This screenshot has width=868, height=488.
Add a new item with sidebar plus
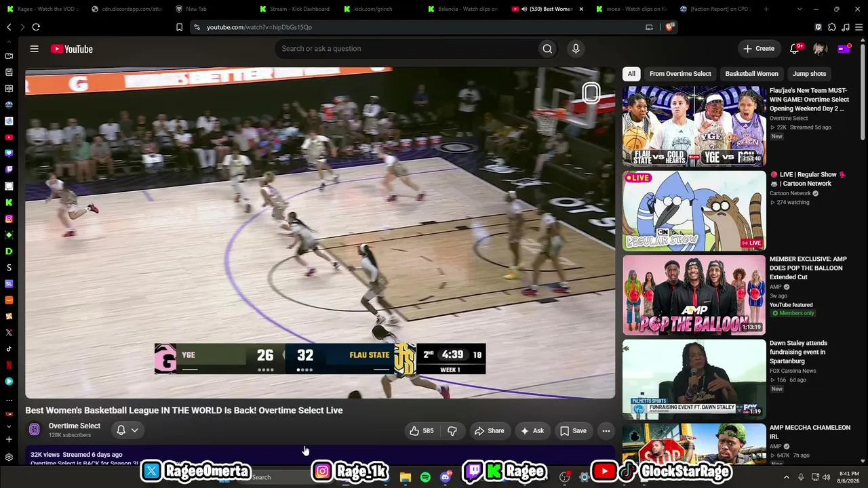[9, 439]
